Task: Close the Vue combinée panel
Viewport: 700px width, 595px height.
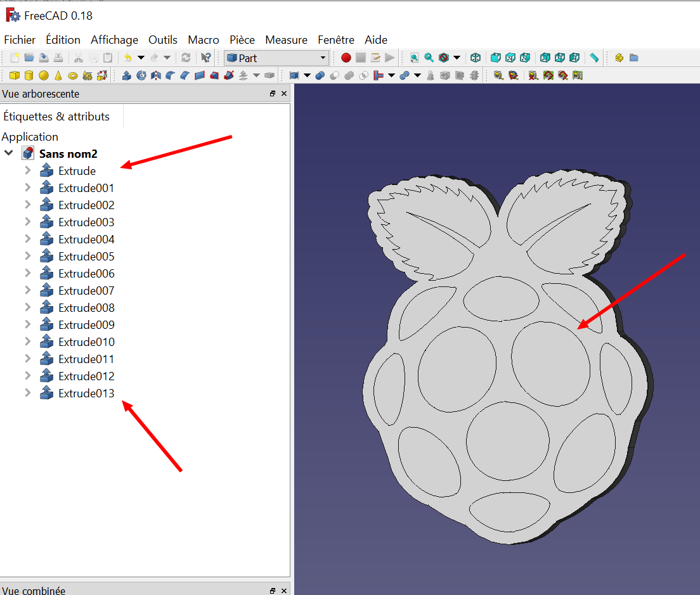Action: (x=284, y=591)
